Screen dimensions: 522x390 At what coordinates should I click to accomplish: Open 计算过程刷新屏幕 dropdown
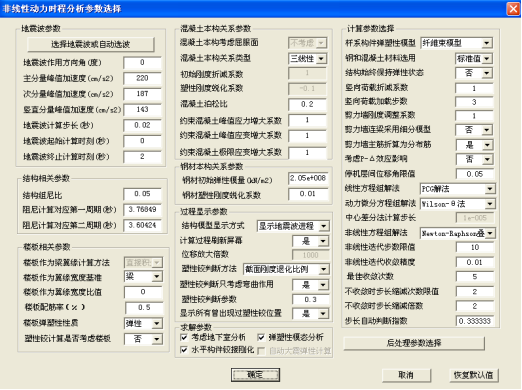(x=311, y=241)
